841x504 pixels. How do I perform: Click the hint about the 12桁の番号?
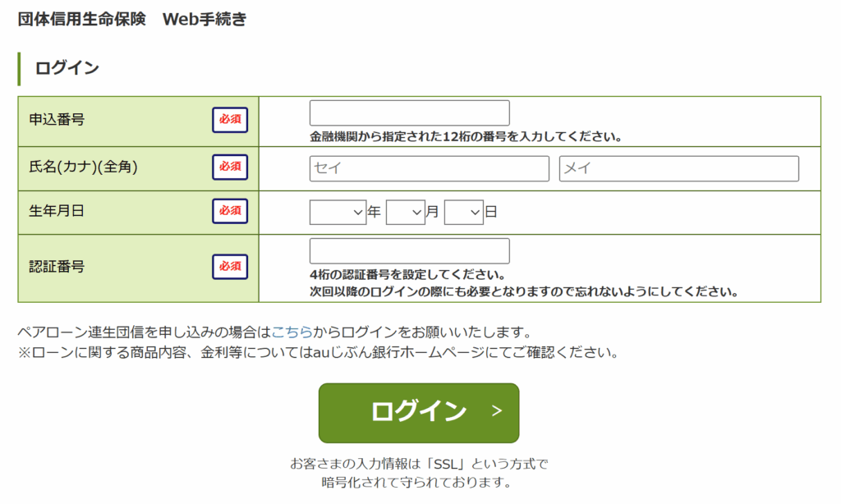[x=466, y=137]
